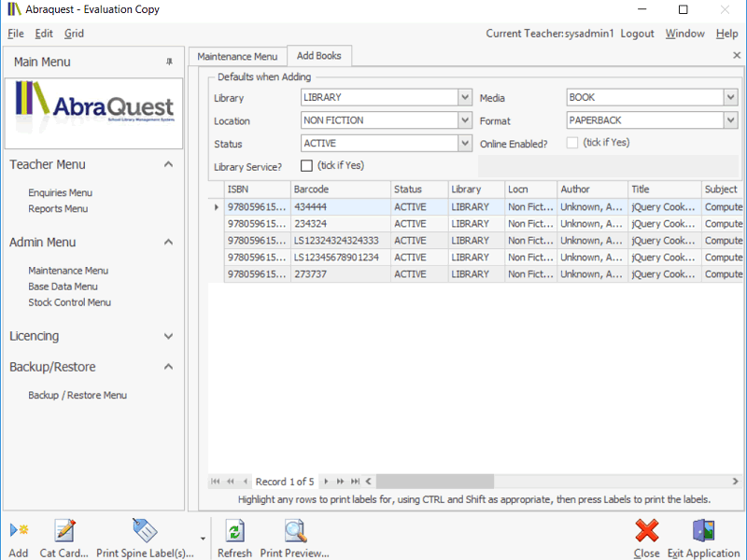
Task: Click the Logout link
Action: (x=637, y=33)
